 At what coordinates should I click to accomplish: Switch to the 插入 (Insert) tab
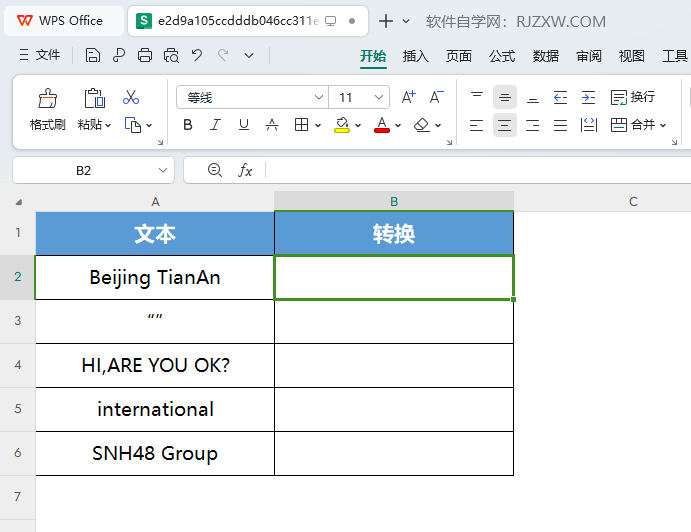click(416, 56)
